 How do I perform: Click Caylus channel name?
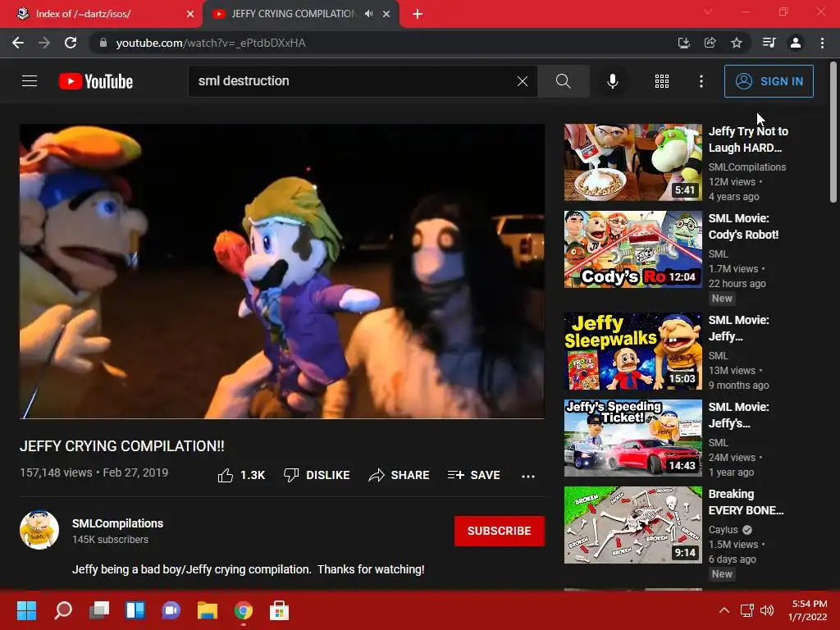coord(724,529)
